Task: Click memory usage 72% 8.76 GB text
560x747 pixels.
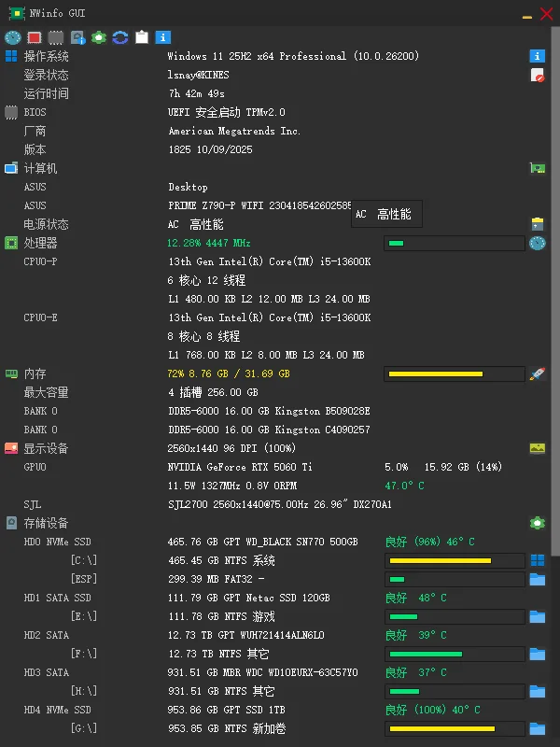Action: coord(229,373)
